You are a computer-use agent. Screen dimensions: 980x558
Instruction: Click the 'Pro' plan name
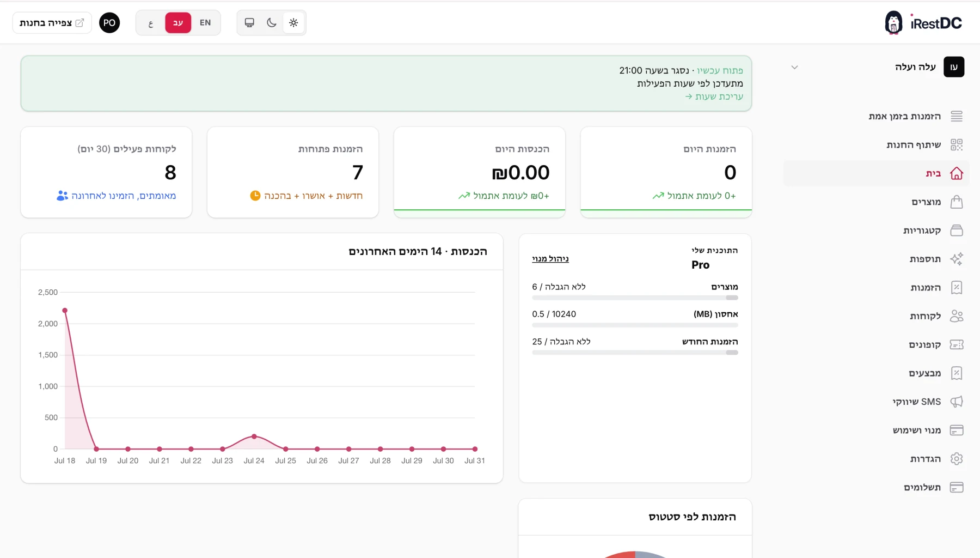tap(700, 265)
